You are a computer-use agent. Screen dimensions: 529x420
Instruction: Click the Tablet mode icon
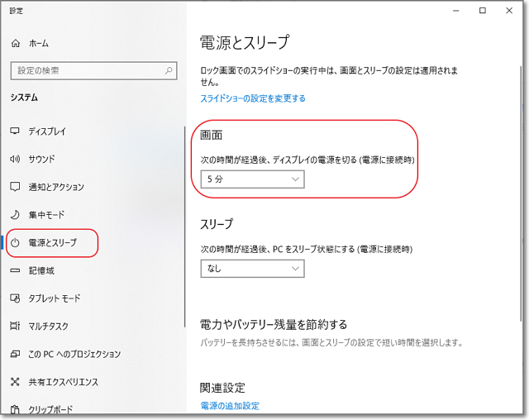click(15, 298)
